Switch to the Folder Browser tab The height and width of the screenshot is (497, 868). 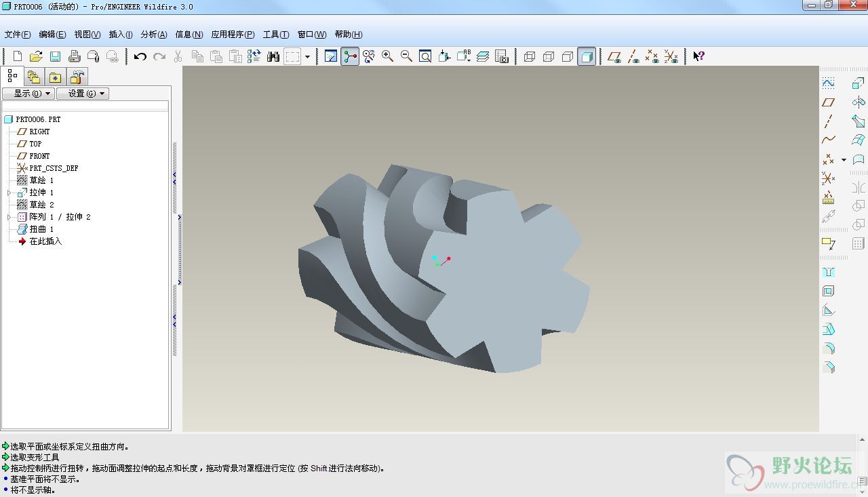[35, 77]
